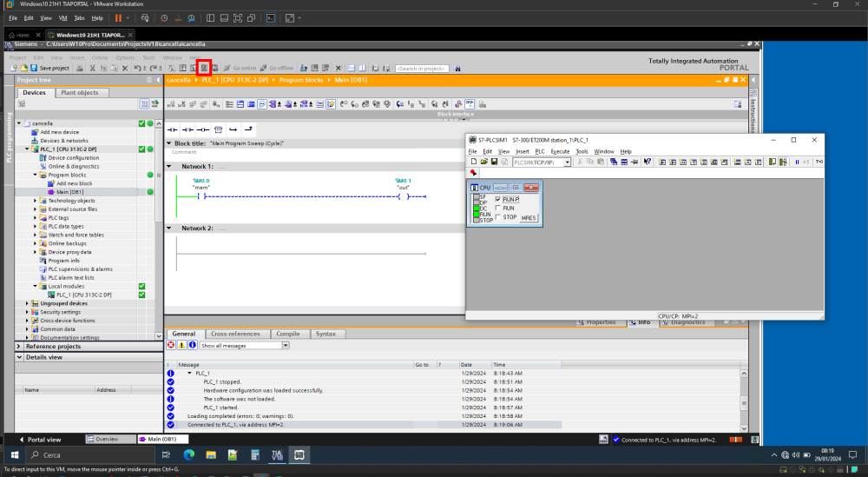The height and width of the screenshot is (477, 868).
Task: Click the Cut scissors icon in TIA toolbar
Action: [93, 68]
